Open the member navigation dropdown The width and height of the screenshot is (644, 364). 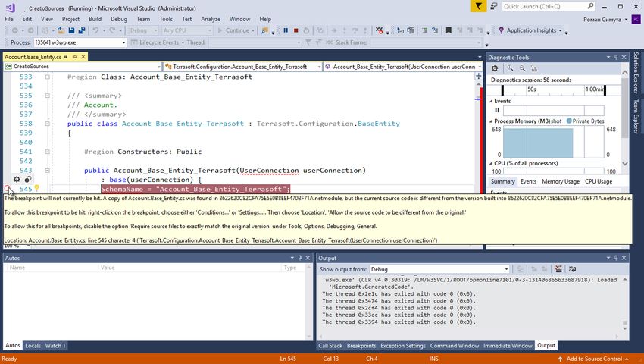click(480, 67)
